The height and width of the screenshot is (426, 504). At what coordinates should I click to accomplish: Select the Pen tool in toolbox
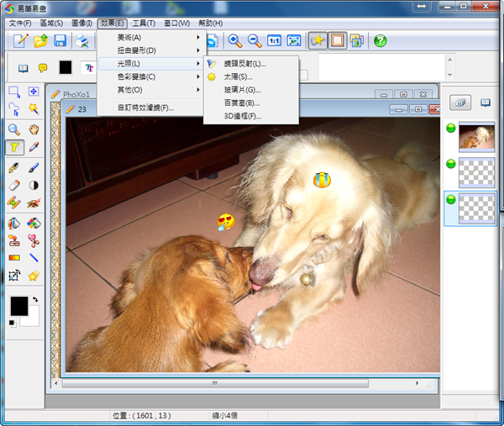click(14, 167)
